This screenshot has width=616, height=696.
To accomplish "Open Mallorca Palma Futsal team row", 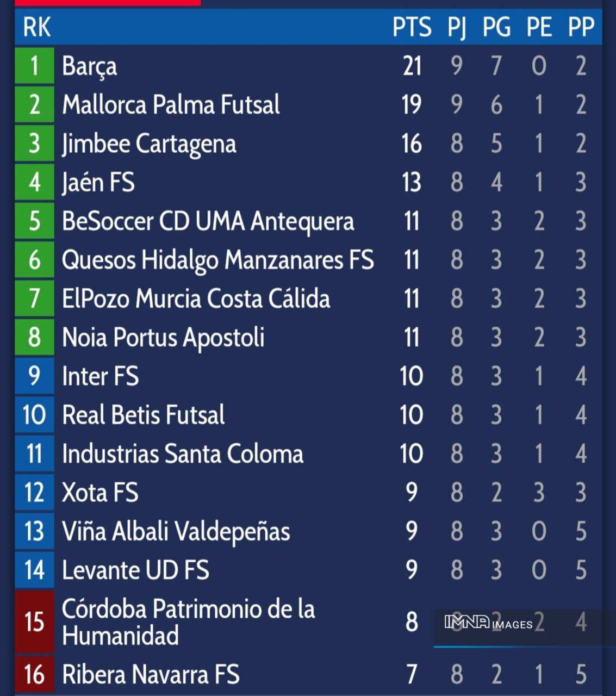I will coord(171,105).
